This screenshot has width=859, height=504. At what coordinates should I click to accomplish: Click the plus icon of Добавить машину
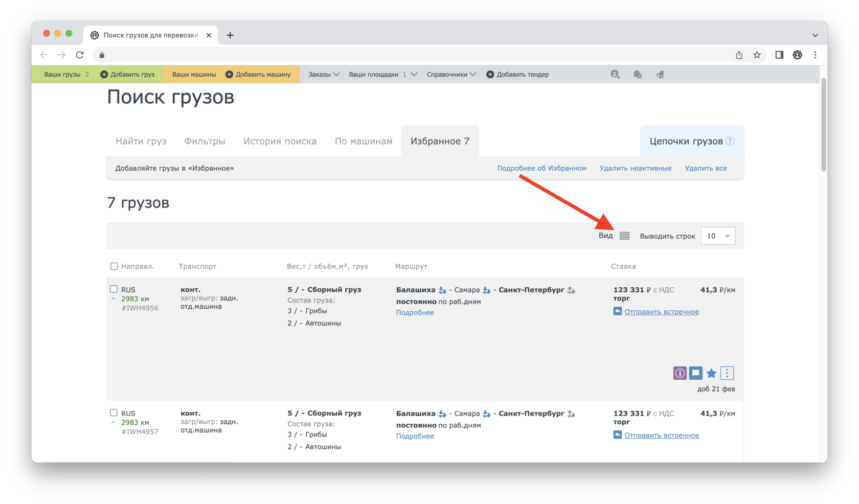point(229,75)
